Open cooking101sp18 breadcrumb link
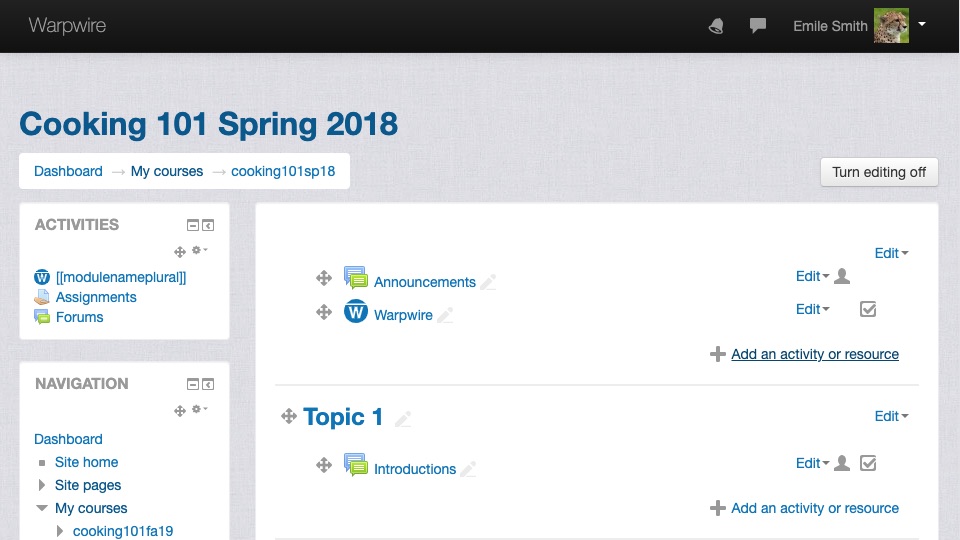This screenshot has height=540, width=960. point(283,171)
